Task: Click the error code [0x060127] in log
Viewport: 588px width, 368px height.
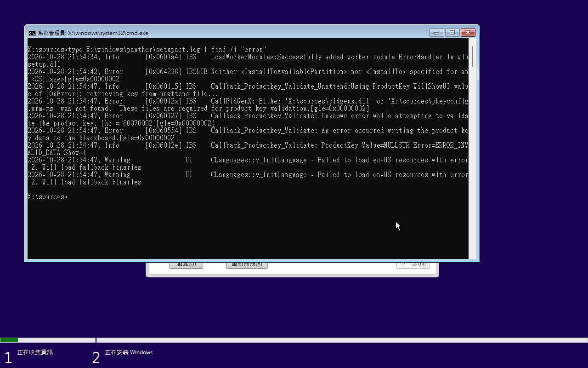Action: [164, 116]
